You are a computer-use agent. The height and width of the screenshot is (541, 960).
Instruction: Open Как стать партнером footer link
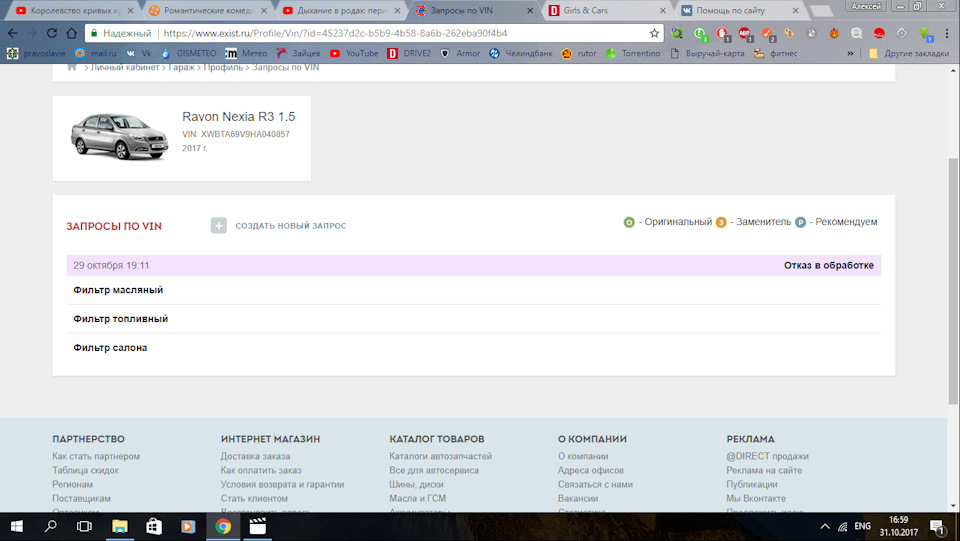pyautogui.click(x=96, y=456)
